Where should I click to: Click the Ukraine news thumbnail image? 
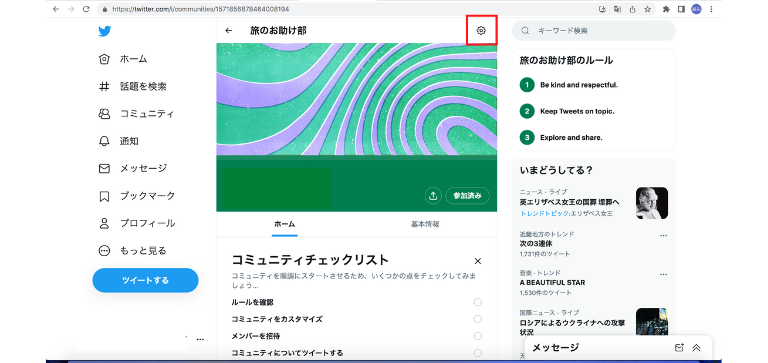click(x=652, y=321)
